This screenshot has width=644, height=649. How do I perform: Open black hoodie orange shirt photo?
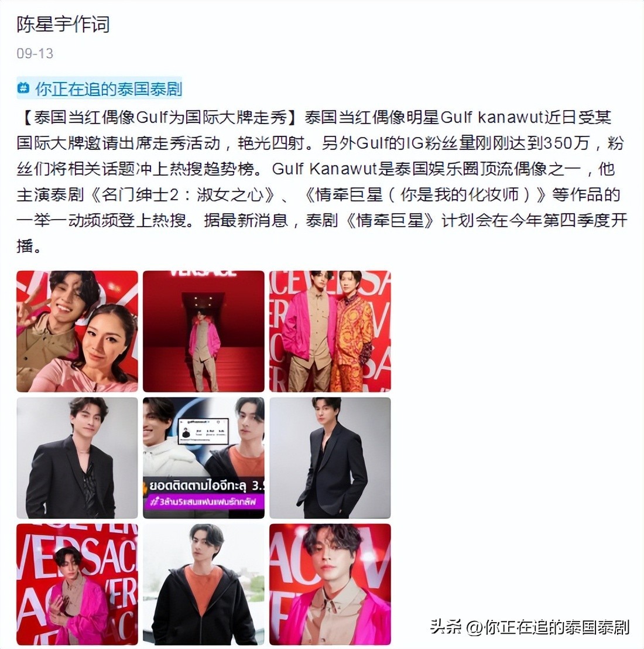coord(204,584)
